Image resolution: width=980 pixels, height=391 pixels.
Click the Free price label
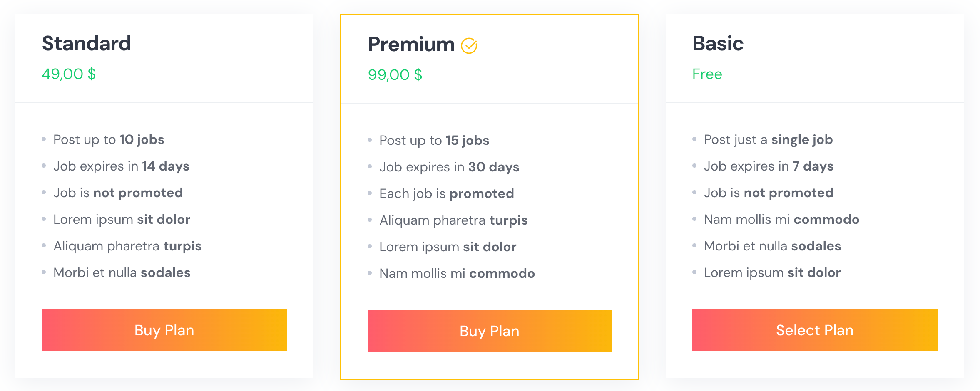[x=707, y=74]
